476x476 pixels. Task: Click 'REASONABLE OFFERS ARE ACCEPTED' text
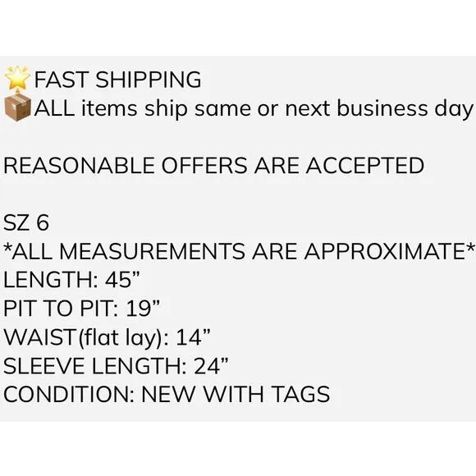[213, 166]
